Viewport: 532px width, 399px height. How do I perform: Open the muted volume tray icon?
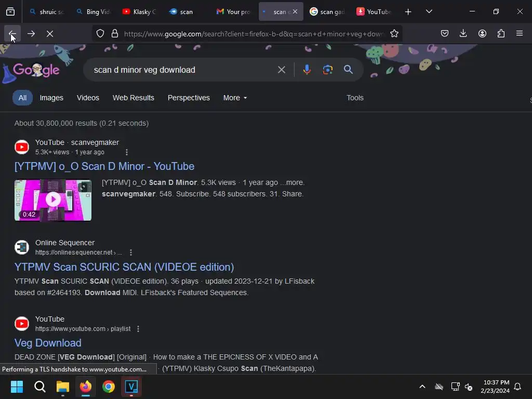pos(469,387)
